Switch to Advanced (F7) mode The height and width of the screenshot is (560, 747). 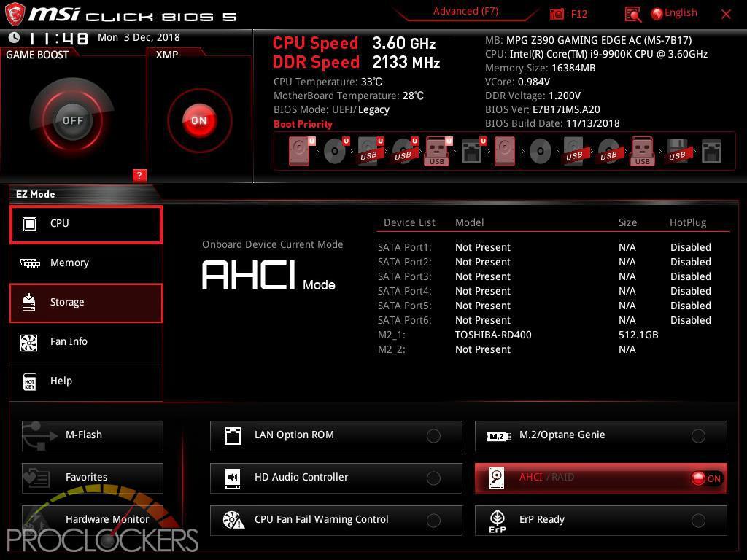465,12
